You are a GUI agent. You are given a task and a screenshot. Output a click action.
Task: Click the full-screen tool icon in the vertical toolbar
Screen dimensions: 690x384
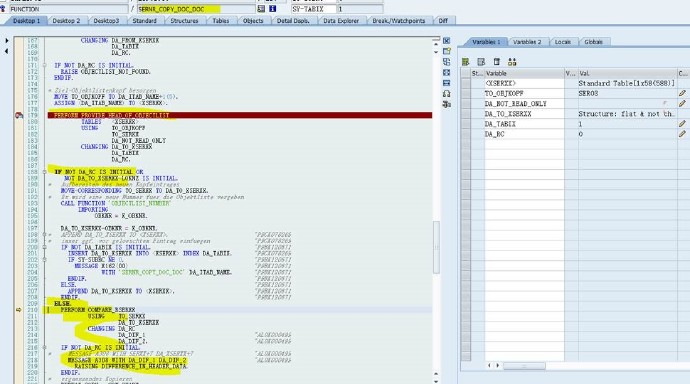point(447,73)
